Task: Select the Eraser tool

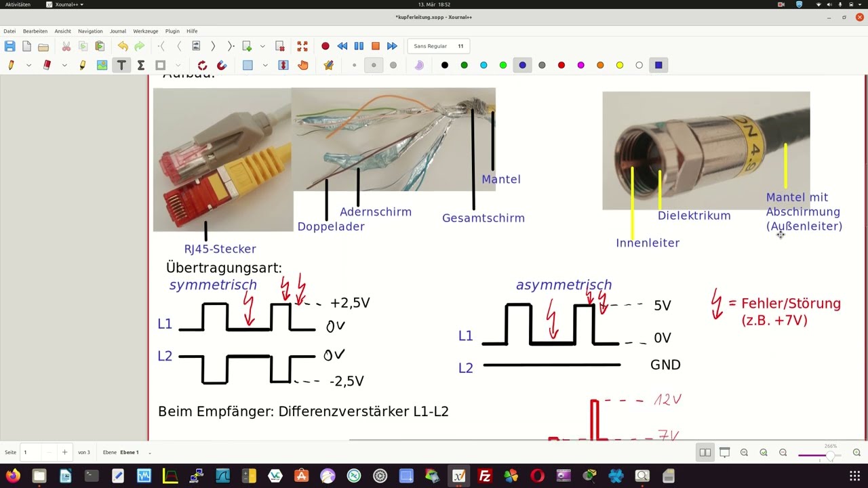Action: (47, 65)
